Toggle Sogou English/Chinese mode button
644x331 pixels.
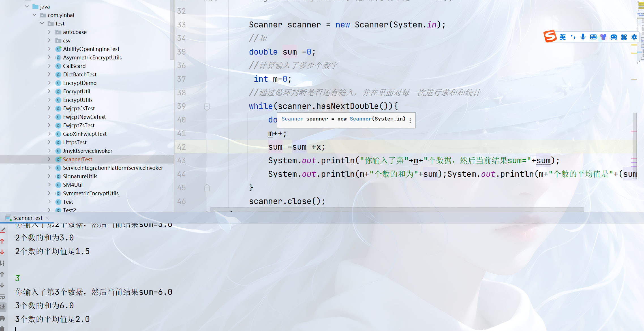click(562, 37)
